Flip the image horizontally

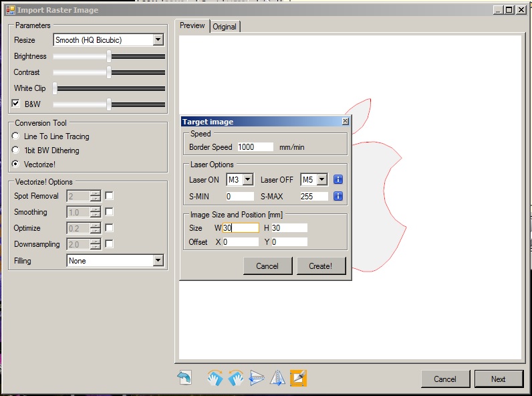pyautogui.click(x=277, y=379)
